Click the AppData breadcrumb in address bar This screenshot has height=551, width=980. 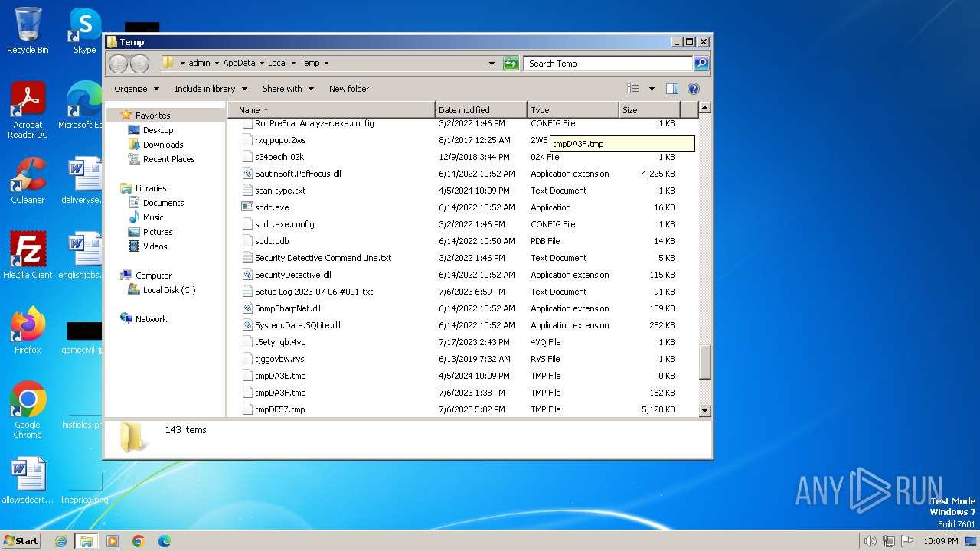pyautogui.click(x=239, y=64)
